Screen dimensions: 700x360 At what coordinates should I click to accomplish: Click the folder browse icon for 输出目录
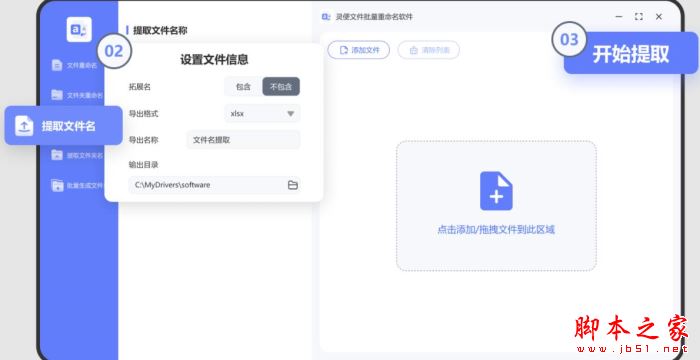tap(292, 185)
